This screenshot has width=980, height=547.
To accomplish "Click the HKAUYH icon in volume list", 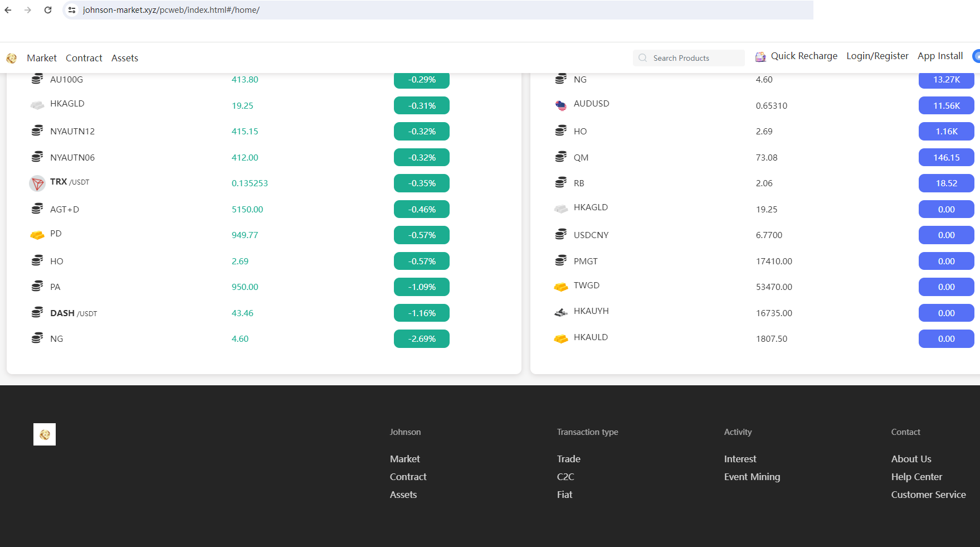I will pos(561,313).
